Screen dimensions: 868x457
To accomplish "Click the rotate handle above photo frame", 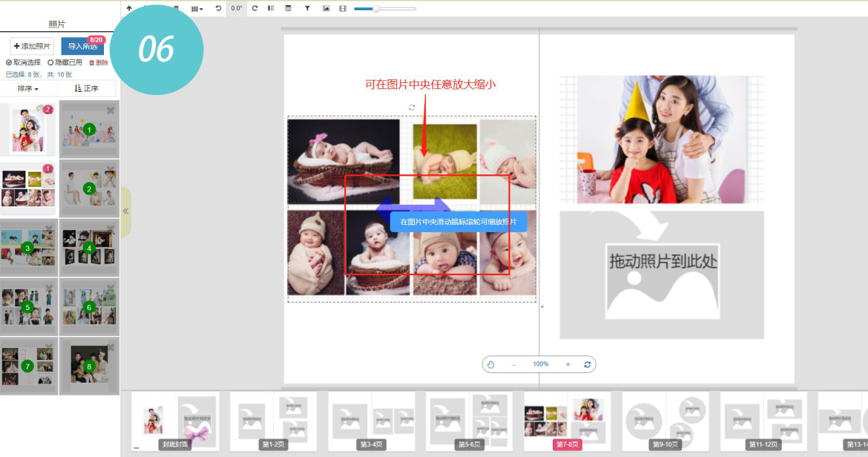I will point(412,108).
